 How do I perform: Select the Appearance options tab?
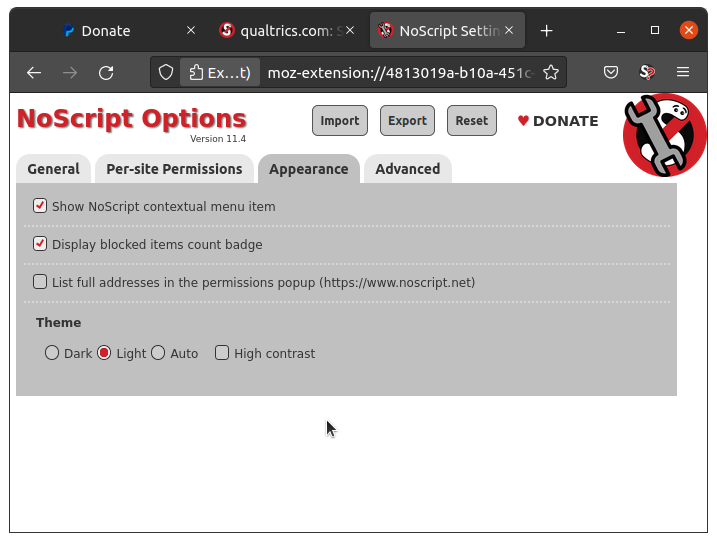(309, 169)
